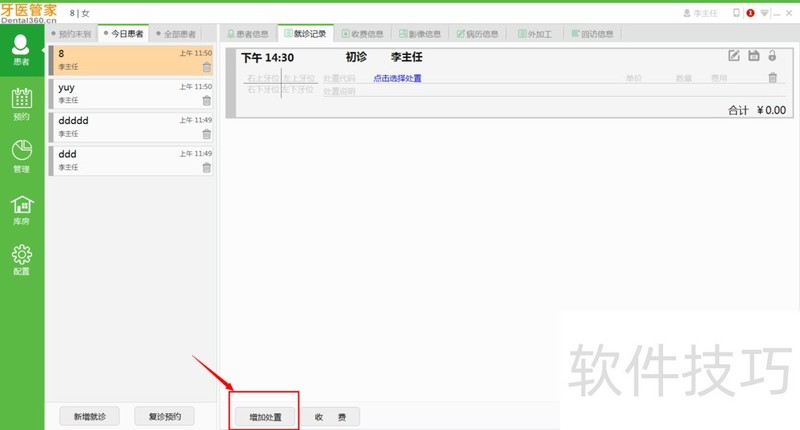The height and width of the screenshot is (430, 800).
Task: Click the 处置代码 code field
Action: coord(339,78)
